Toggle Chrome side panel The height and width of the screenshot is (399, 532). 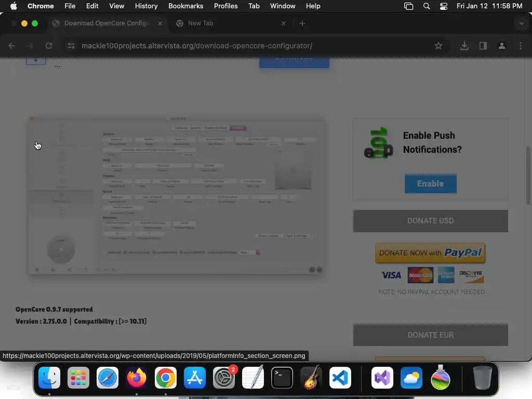pyautogui.click(x=483, y=46)
